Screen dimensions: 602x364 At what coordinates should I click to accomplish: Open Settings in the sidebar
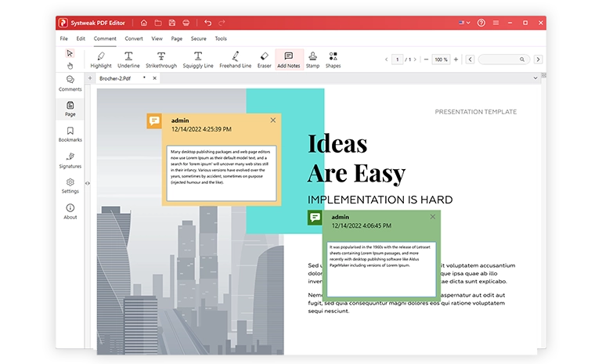pyautogui.click(x=70, y=186)
